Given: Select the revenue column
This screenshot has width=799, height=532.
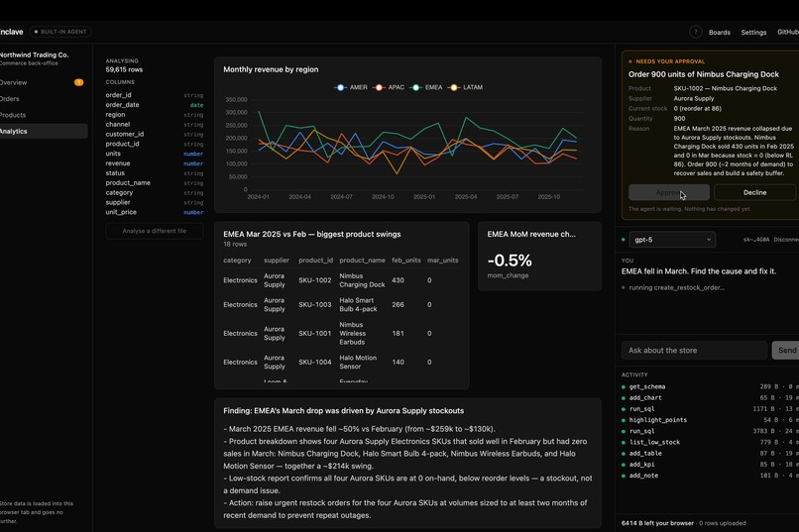Looking at the screenshot, I should pos(155,163).
